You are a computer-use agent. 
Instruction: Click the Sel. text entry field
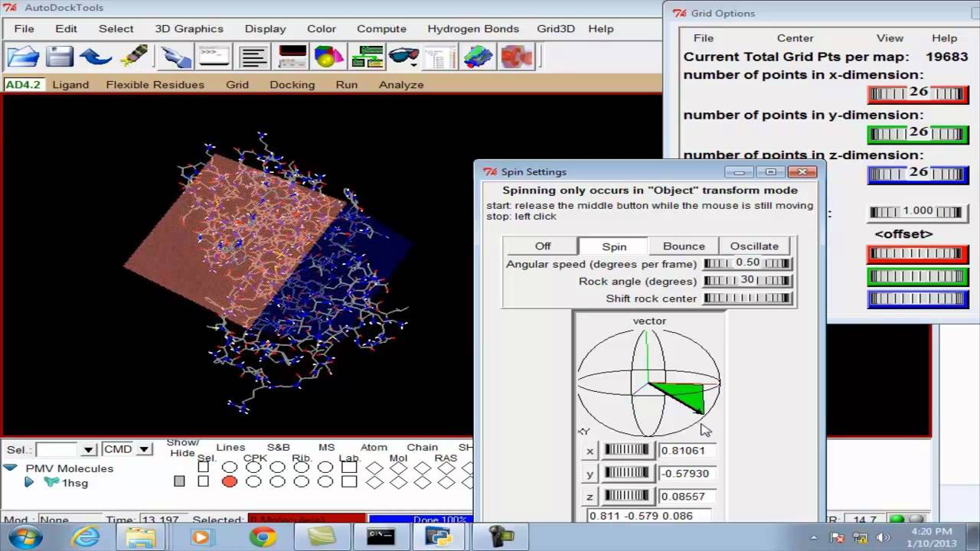[x=58, y=449]
